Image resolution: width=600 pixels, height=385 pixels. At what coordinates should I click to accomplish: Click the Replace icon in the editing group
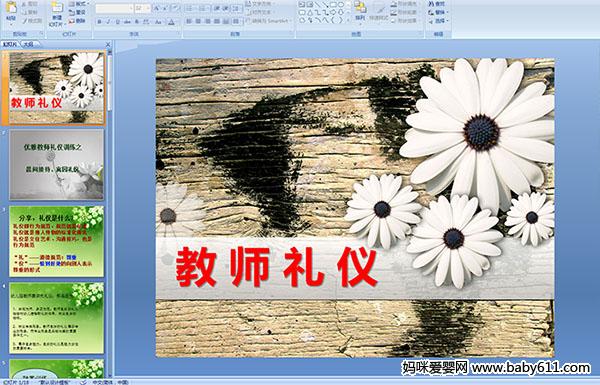coord(437,12)
